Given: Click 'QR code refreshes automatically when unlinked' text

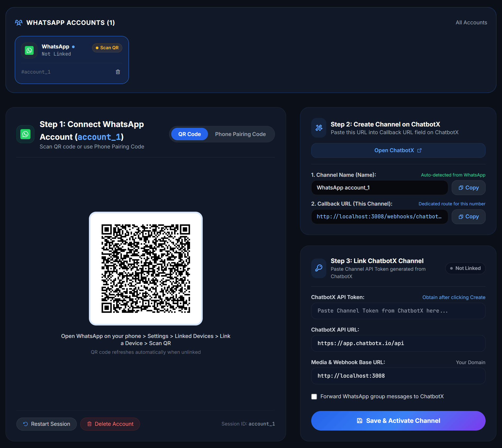Looking at the screenshot, I should tap(146, 352).
